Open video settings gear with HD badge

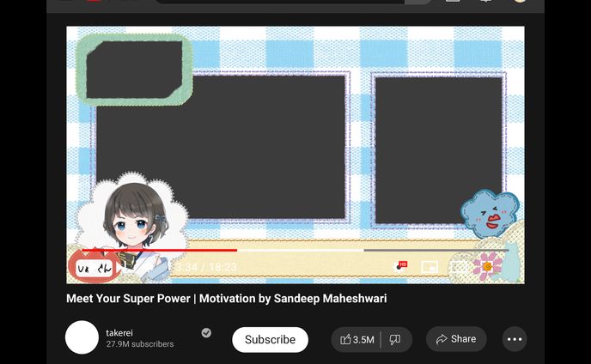(401, 266)
